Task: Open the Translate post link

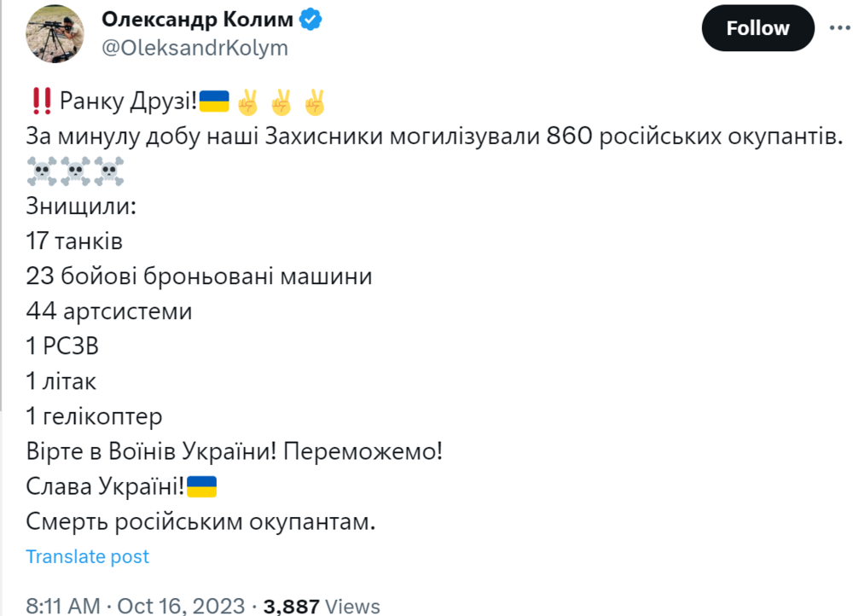Action: [87, 556]
